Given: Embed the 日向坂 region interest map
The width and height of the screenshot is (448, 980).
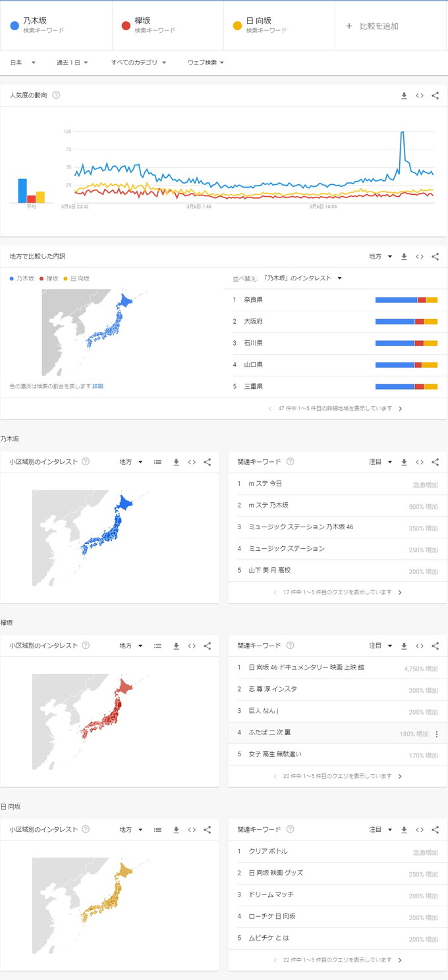Looking at the screenshot, I should [x=192, y=829].
